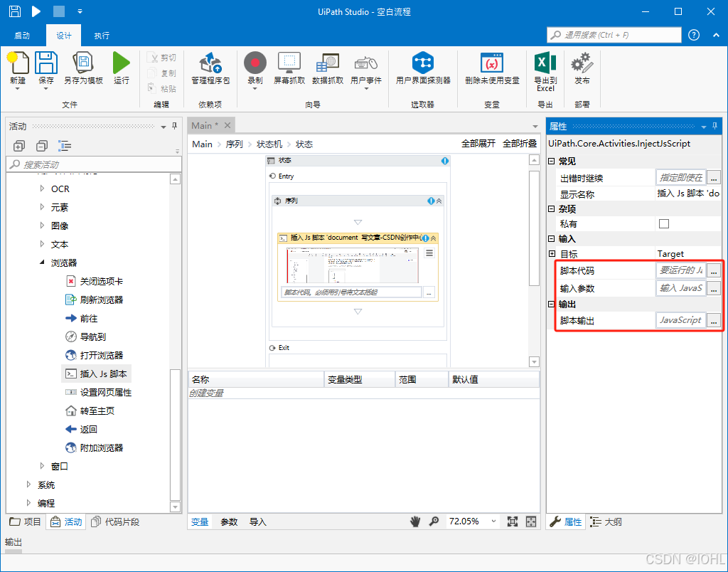
Task: Click the 通用搜索 search box
Action: (614, 35)
